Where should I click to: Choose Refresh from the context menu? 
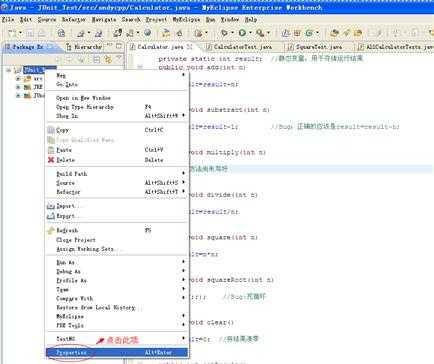click(x=117, y=230)
